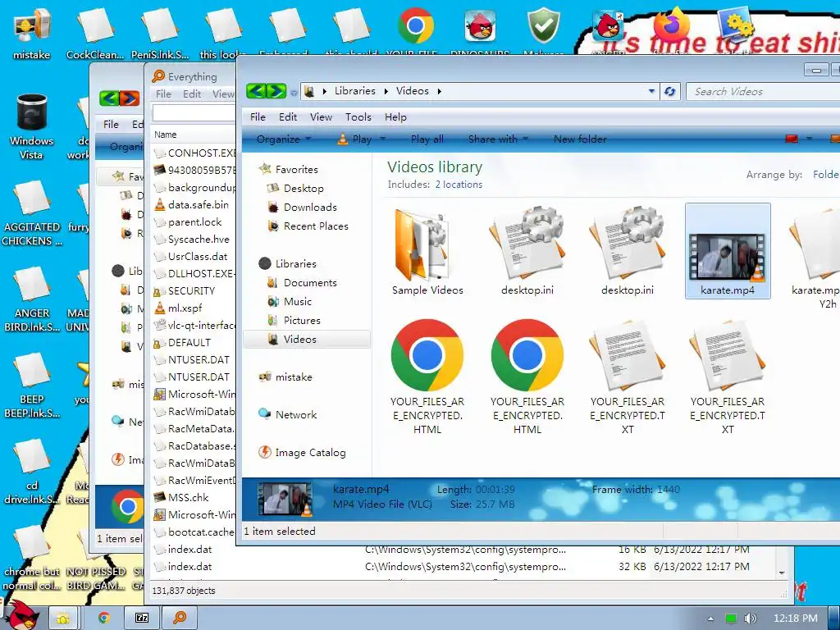Open the Edit menu in Videos window
840x630 pixels.
pos(288,116)
